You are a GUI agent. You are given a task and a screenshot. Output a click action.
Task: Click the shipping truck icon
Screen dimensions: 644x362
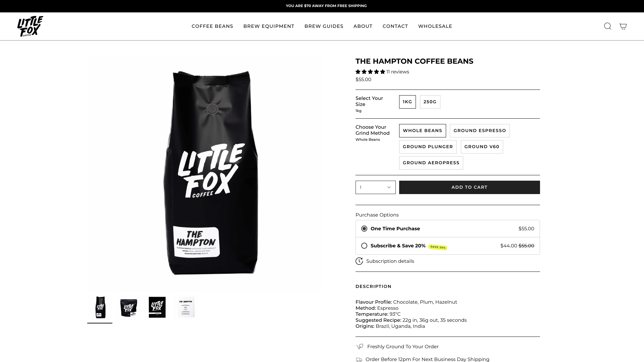[x=359, y=359]
